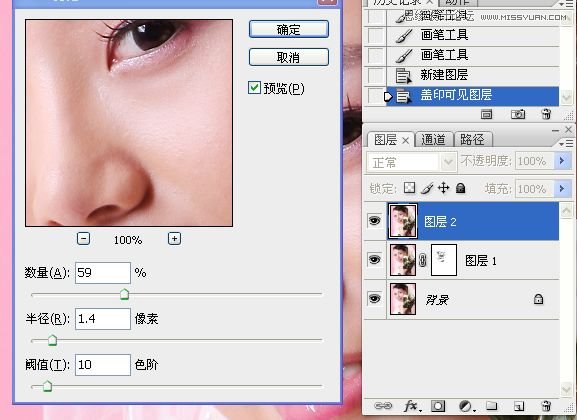
Task: Create a new history snapshot
Action: pos(518,114)
